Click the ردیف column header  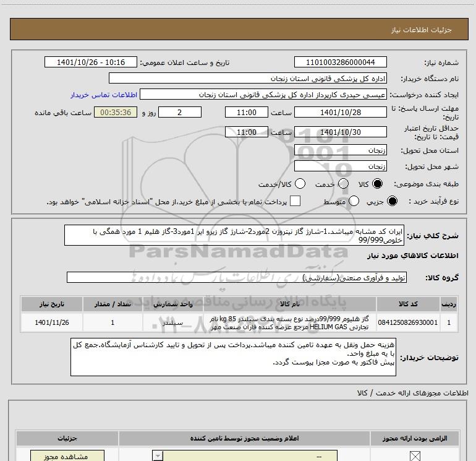click(449, 304)
